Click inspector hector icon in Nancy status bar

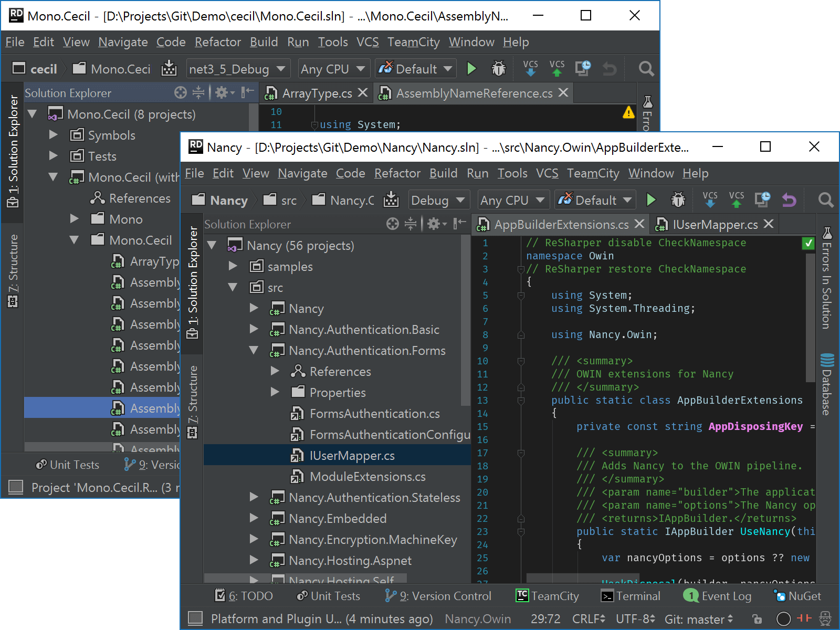(x=825, y=619)
